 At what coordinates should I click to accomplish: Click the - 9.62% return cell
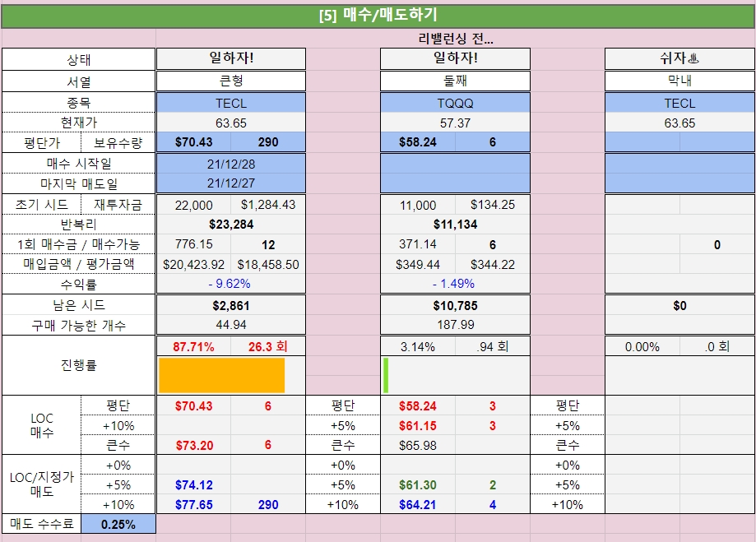(x=231, y=284)
